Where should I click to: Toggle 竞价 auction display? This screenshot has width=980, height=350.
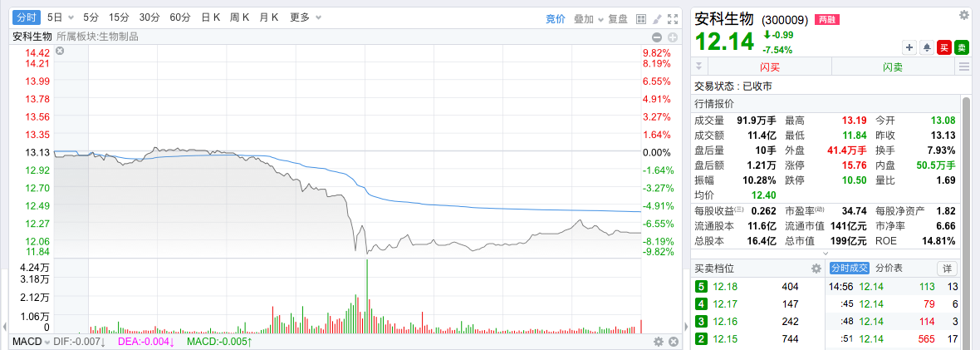[x=555, y=19]
